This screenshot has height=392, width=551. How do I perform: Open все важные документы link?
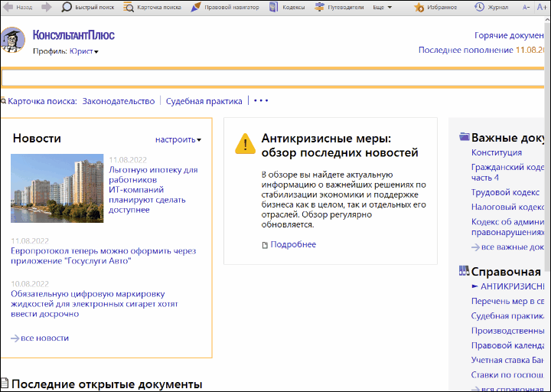pos(512,247)
